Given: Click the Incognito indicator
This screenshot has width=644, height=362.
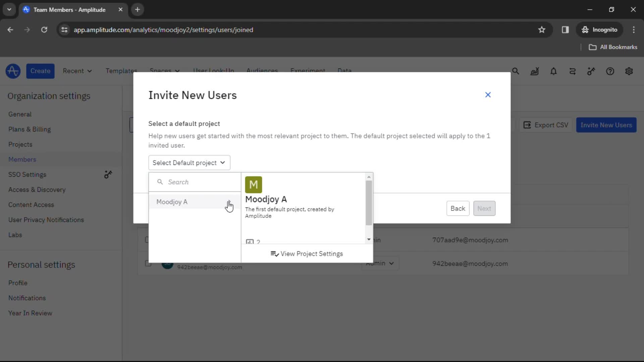Looking at the screenshot, I should (x=599, y=30).
